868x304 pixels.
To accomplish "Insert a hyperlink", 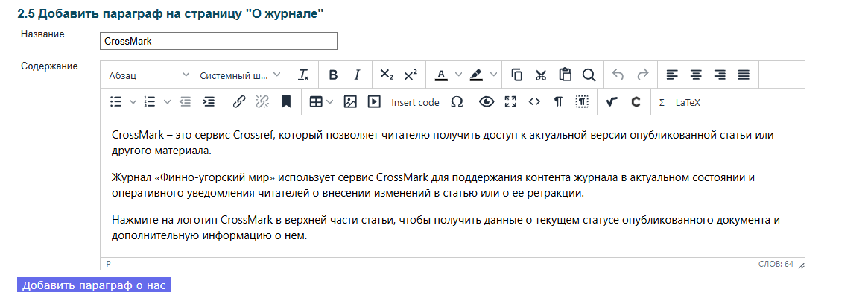I will [238, 102].
